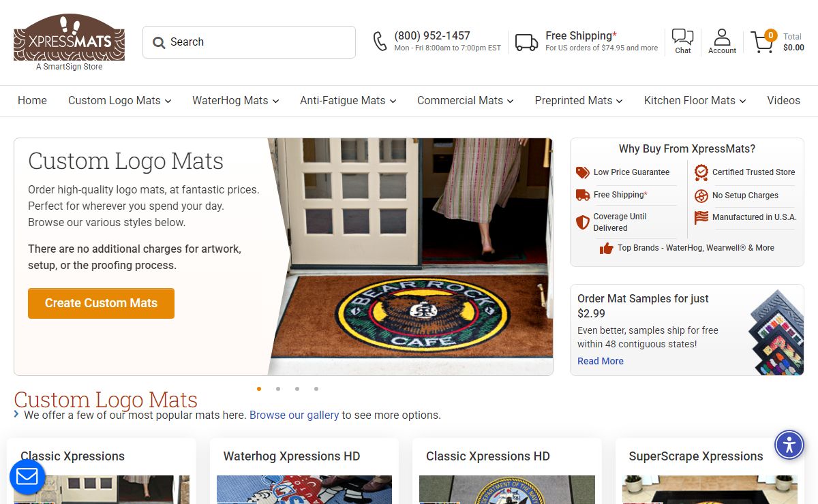Open the SuperScrape Xpressions card title
This screenshot has height=504, width=818.
696,456
